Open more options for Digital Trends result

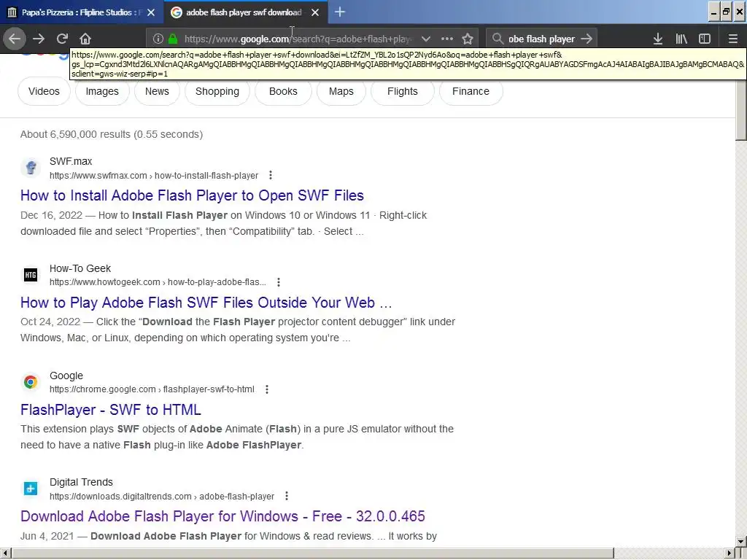point(287,496)
